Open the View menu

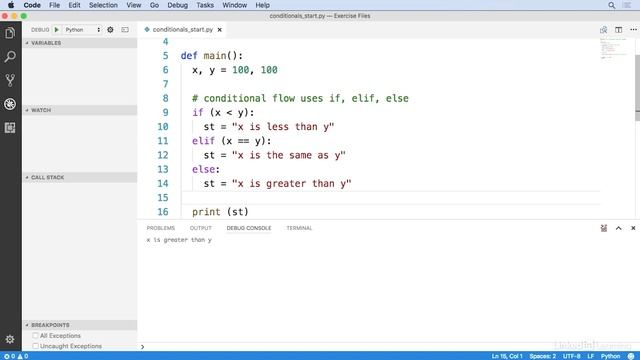(133, 5)
